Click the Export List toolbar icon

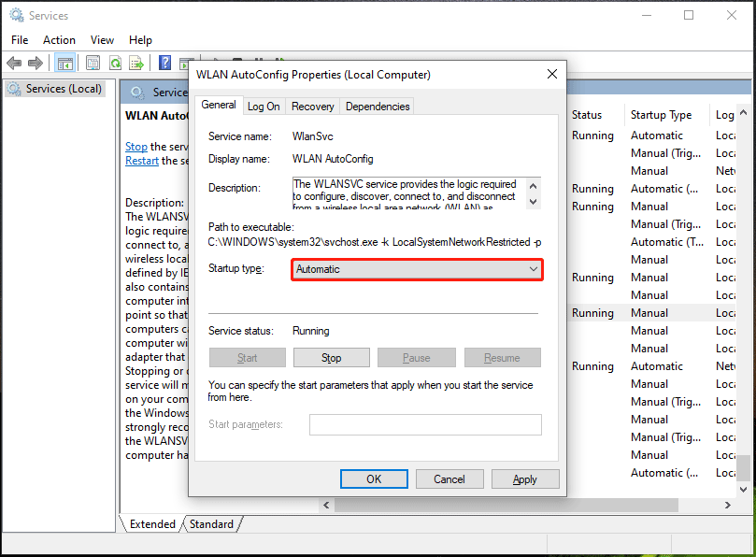(136, 63)
